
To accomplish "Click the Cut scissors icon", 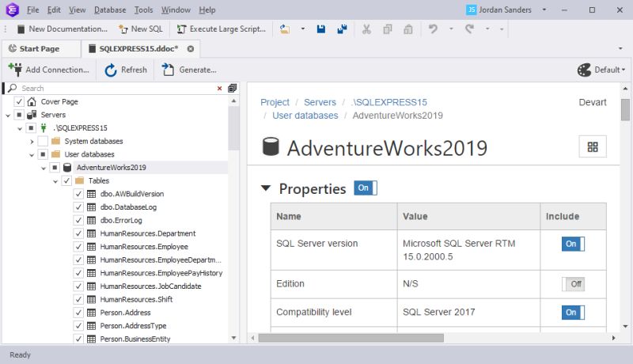I will click(x=366, y=29).
